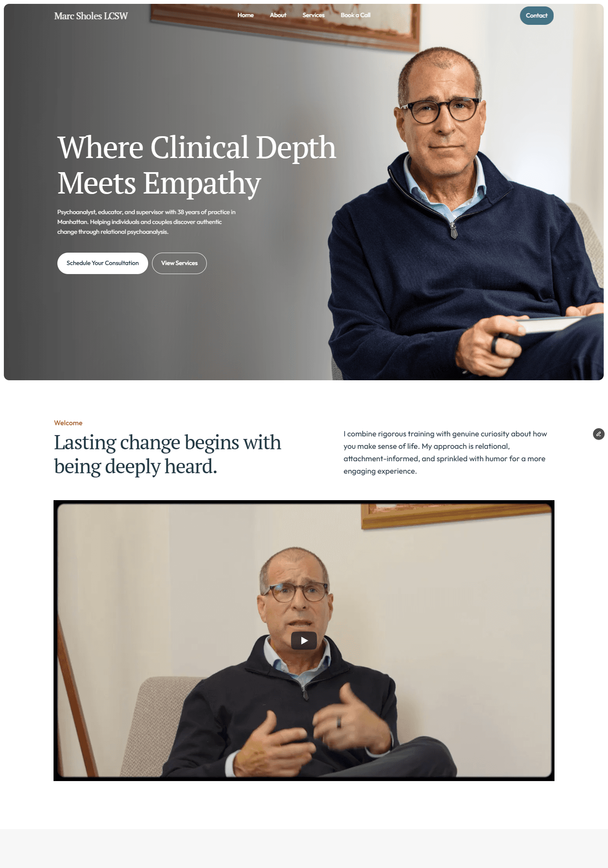Click the Psychoanalyst, educator description text

pos(146,222)
